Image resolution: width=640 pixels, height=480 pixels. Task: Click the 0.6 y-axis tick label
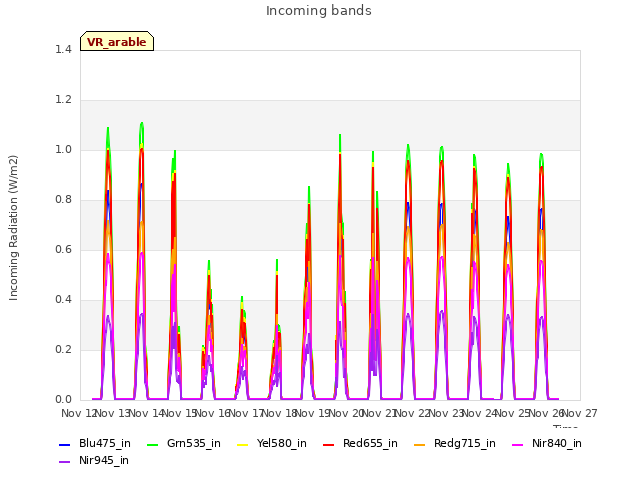tap(63, 249)
